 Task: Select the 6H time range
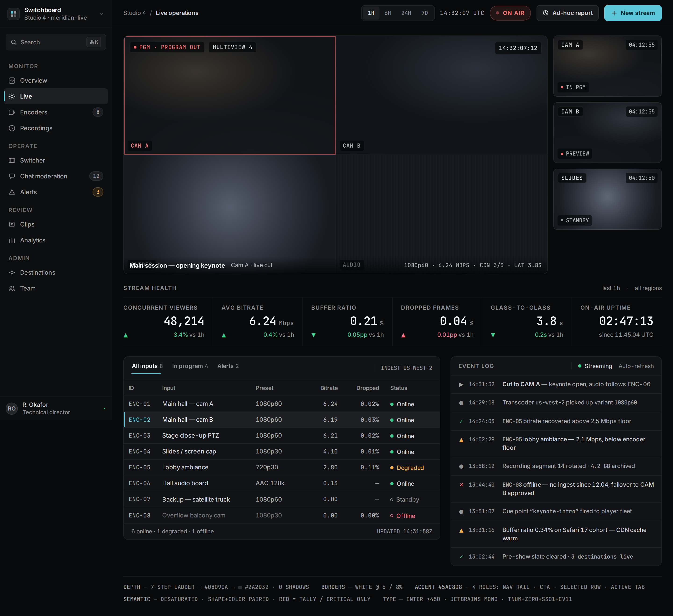click(x=388, y=13)
